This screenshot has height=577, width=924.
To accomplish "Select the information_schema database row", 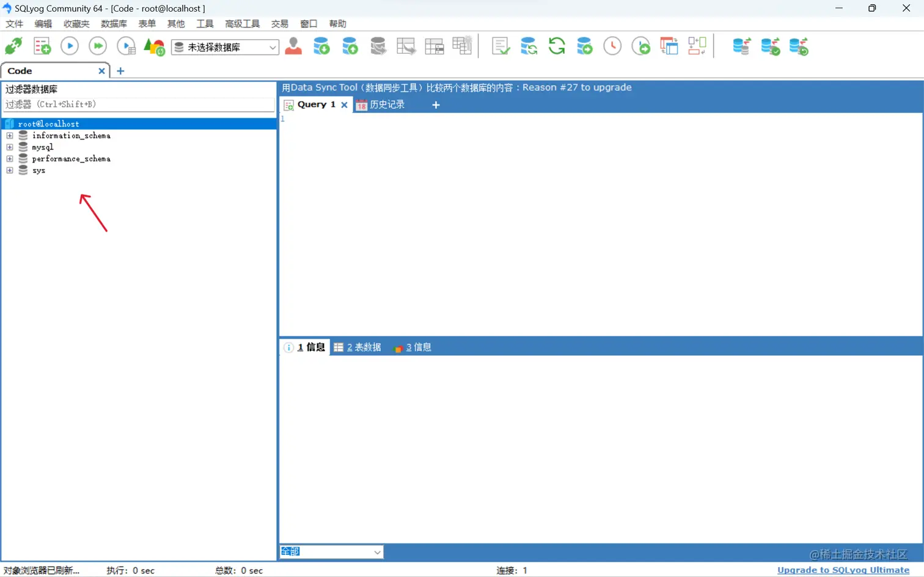I will click(x=71, y=136).
